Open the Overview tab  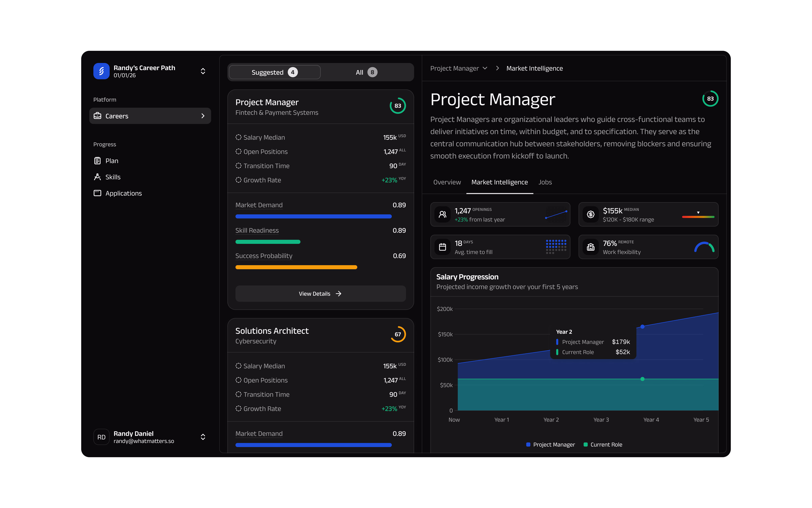[x=447, y=182]
